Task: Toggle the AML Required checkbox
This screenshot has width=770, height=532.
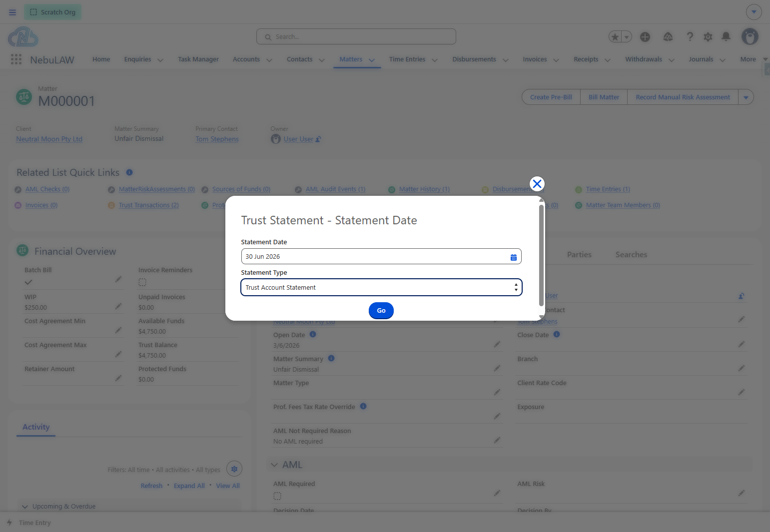Action: (277, 496)
